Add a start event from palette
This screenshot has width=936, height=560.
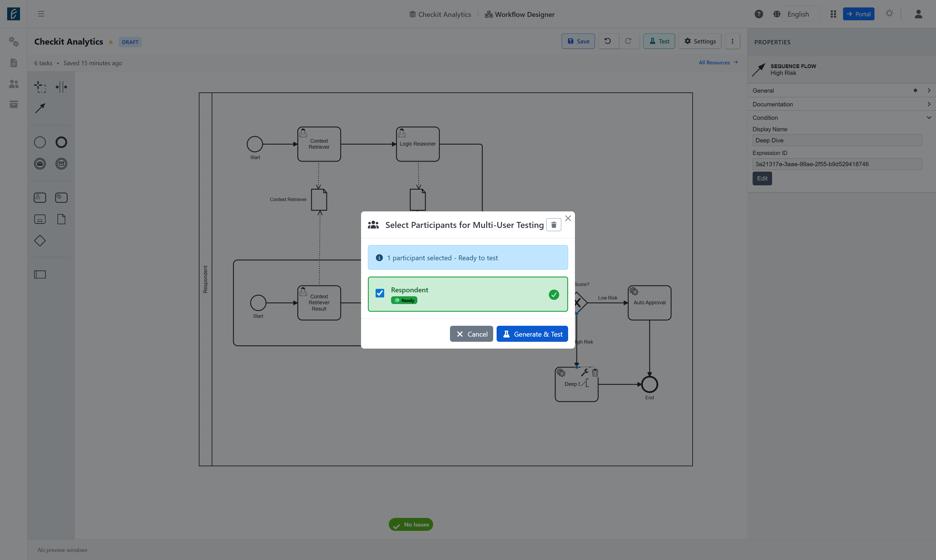[40, 142]
